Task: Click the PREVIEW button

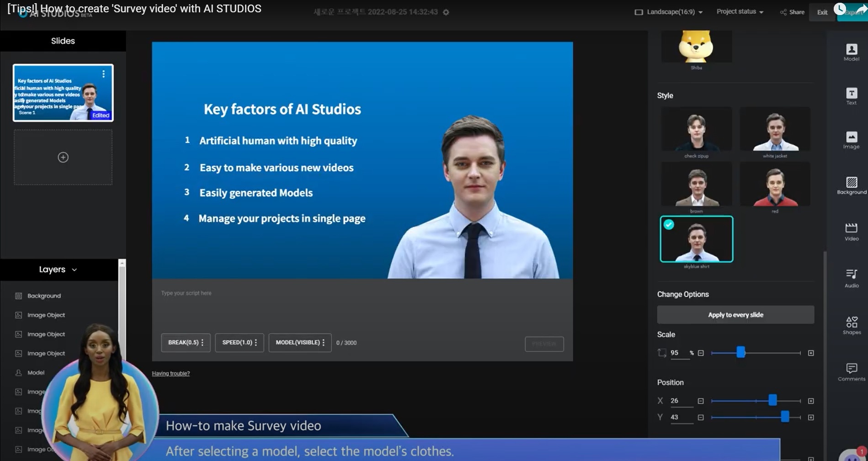Action: (x=544, y=344)
